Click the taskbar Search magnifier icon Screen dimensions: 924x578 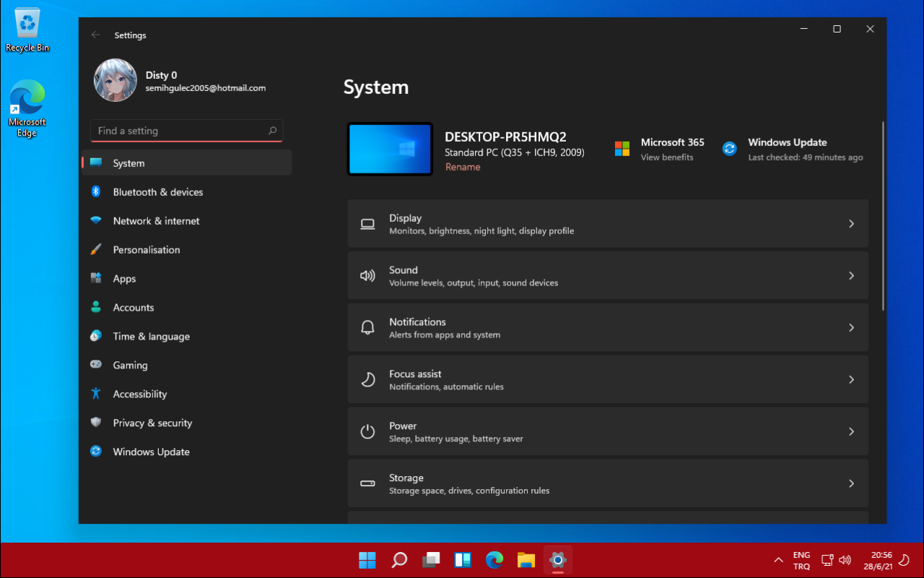(x=398, y=560)
